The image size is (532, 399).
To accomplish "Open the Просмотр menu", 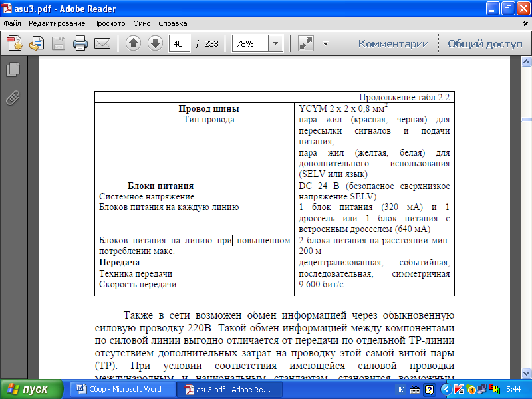I will pos(109,23).
